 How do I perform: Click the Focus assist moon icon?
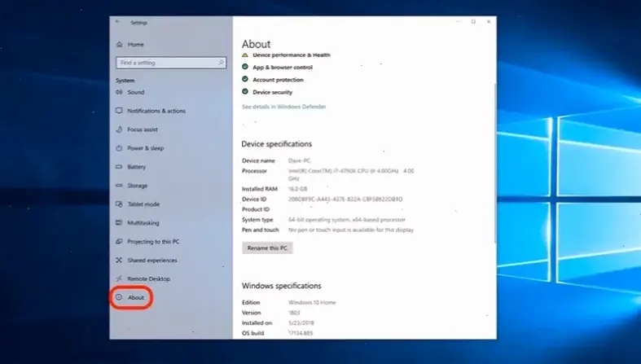pos(120,129)
